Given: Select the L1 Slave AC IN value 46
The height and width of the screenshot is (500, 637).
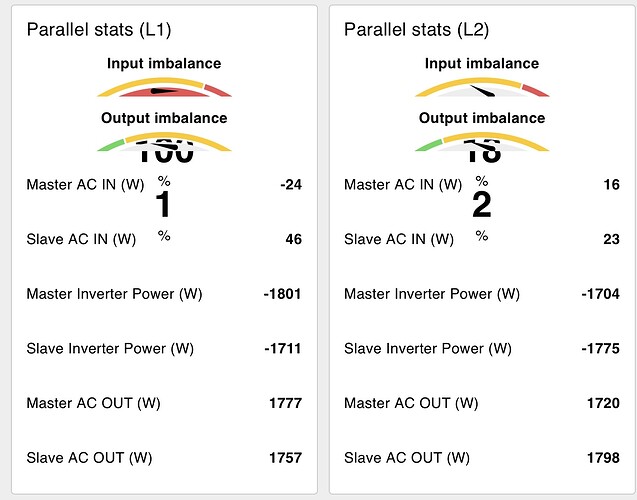Looking at the screenshot, I should tap(293, 239).
